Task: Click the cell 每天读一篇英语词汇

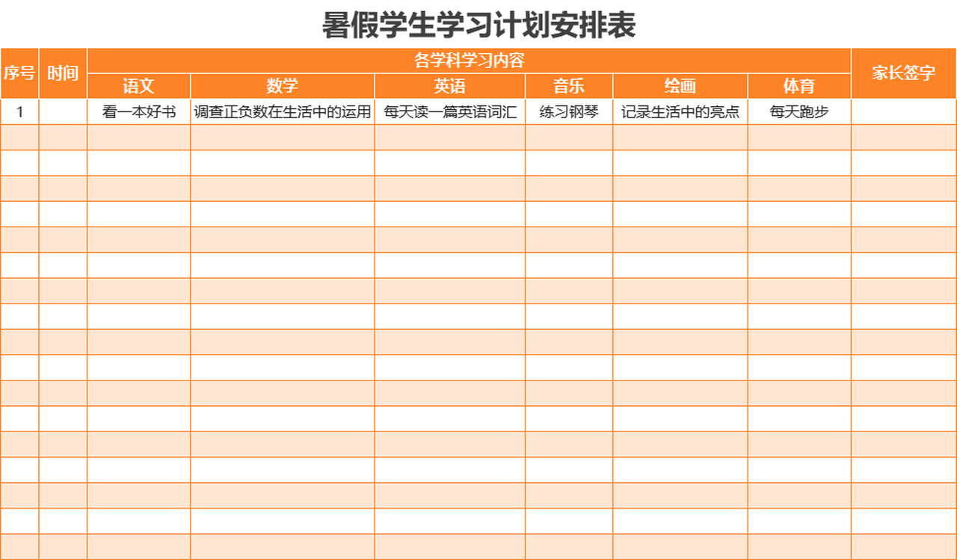Action: click(450, 112)
